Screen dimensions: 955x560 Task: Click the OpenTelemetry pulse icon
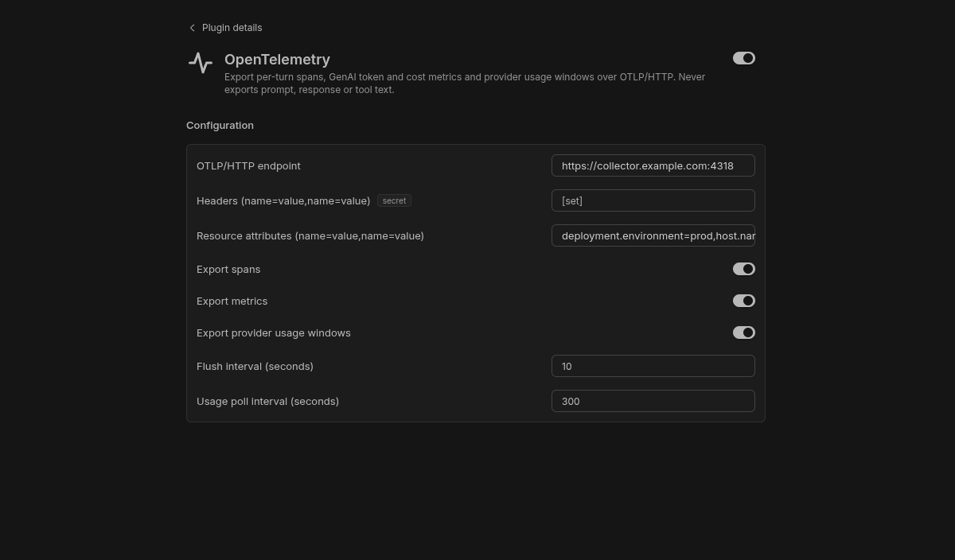click(201, 63)
